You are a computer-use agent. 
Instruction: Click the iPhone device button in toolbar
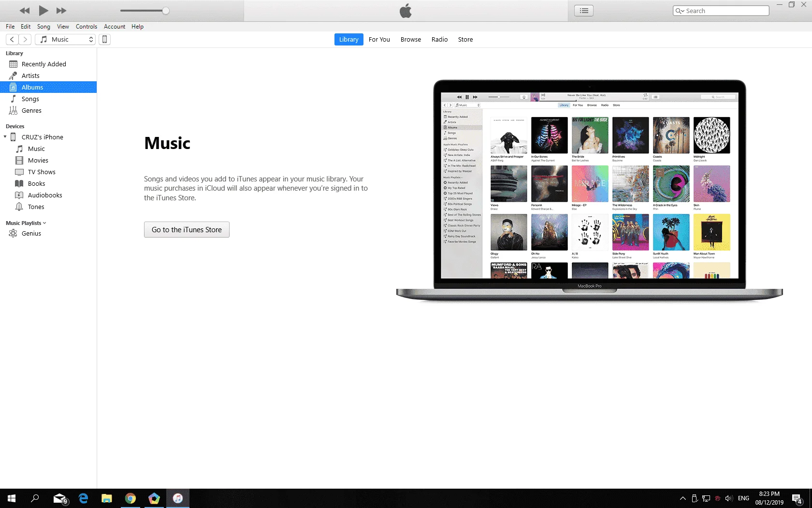[x=104, y=40]
